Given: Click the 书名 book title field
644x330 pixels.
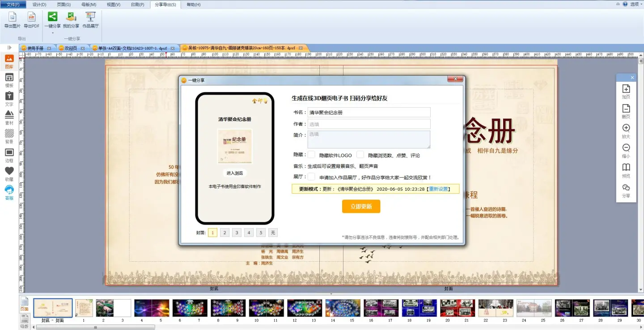Looking at the screenshot, I should (x=369, y=113).
